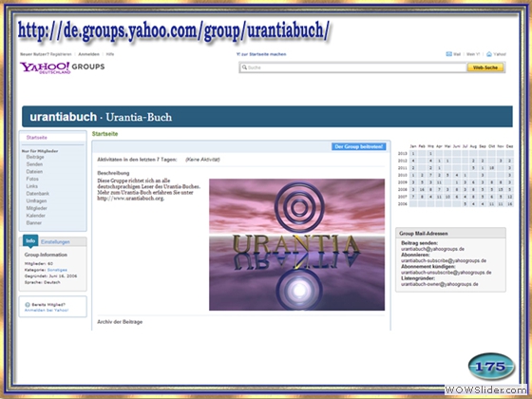
Task: Click the Yahoo! Deutschland Groups logo
Action: point(63,67)
